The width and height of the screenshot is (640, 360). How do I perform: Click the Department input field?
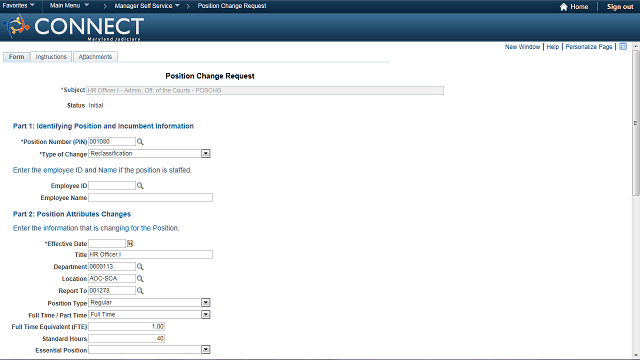pos(112,267)
